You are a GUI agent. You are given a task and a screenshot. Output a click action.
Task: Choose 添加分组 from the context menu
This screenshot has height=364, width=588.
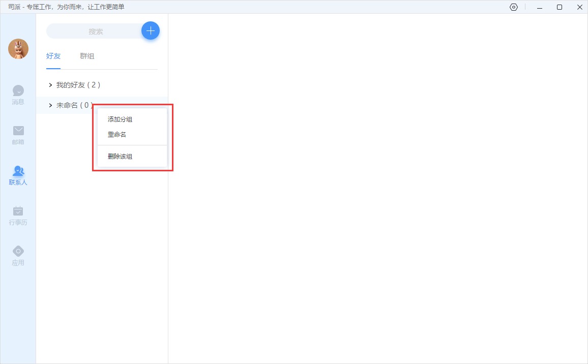click(120, 119)
